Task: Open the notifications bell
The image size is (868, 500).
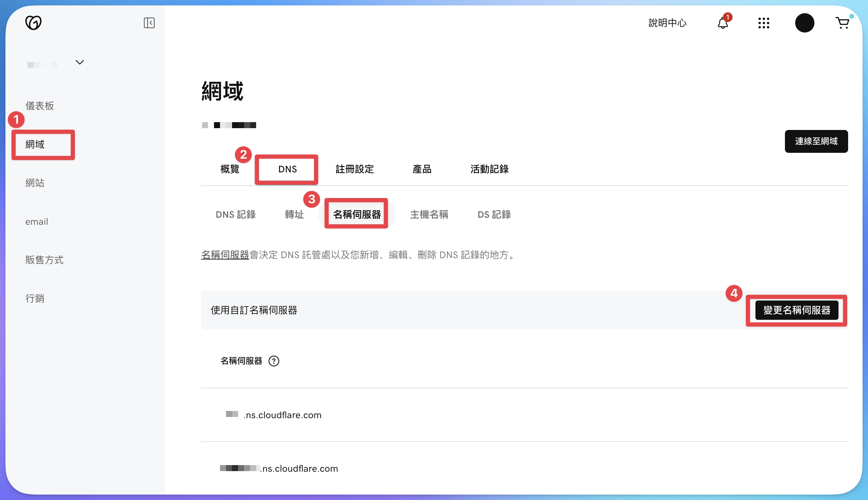Action: pos(723,23)
